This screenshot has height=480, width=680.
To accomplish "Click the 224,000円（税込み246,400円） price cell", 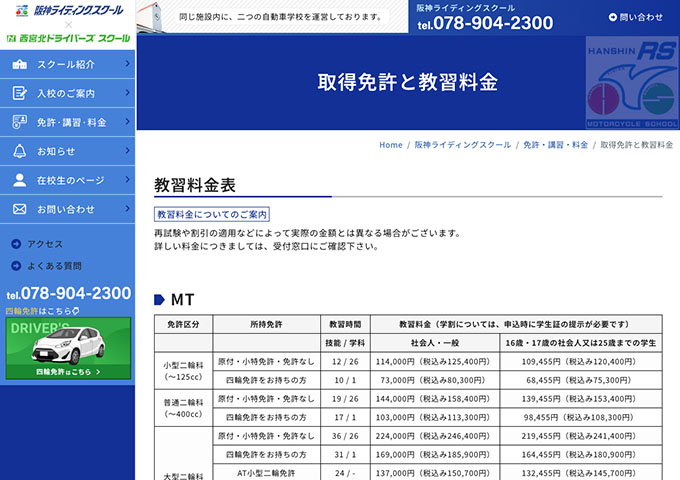I will point(435,436).
